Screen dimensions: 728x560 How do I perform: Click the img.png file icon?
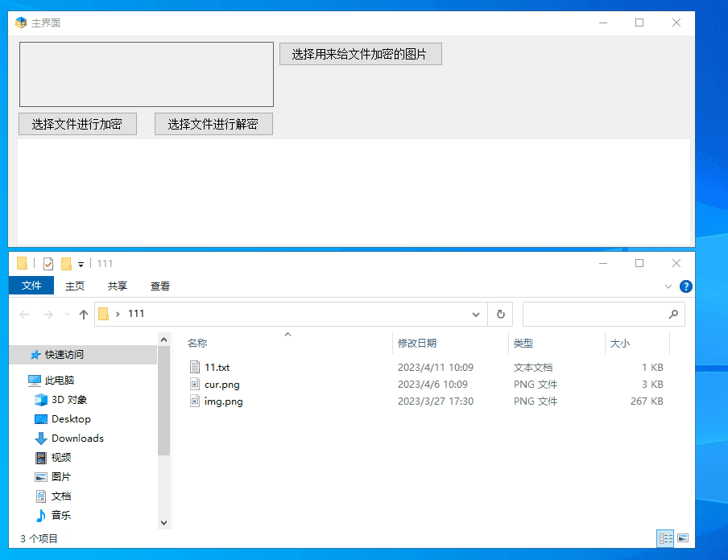(195, 401)
